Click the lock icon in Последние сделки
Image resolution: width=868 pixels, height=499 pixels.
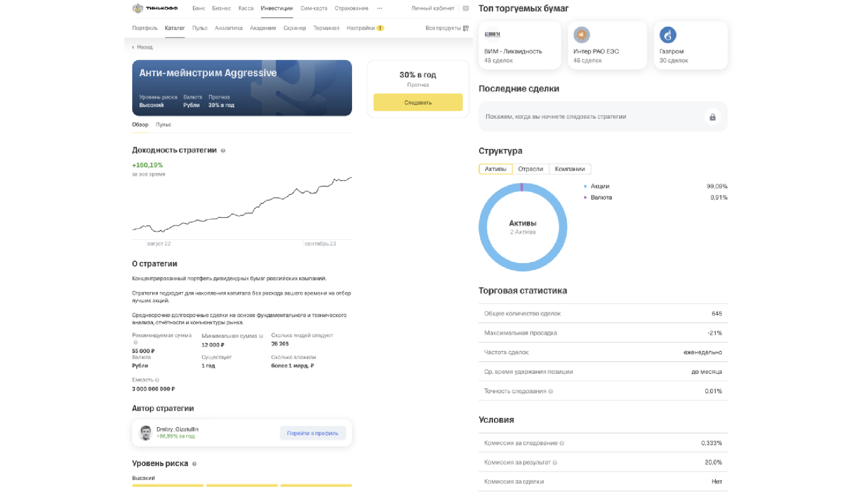tap(712, 117)
